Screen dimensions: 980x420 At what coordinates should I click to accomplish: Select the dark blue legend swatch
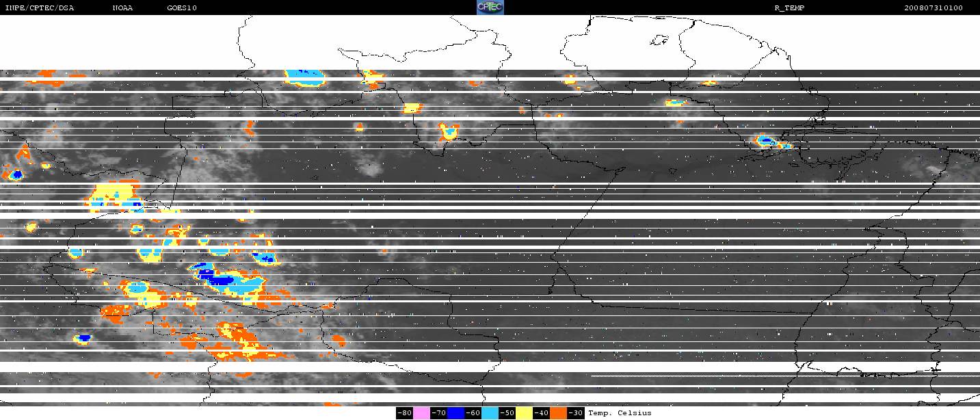click(x=455, y=413)
